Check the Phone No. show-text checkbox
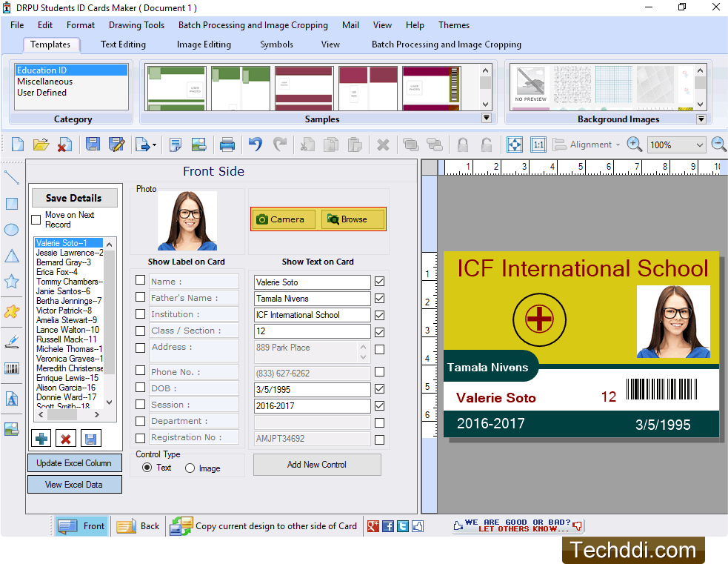This screenshot has height=564, width=728. pyautogui.click(x=379, y=371)
